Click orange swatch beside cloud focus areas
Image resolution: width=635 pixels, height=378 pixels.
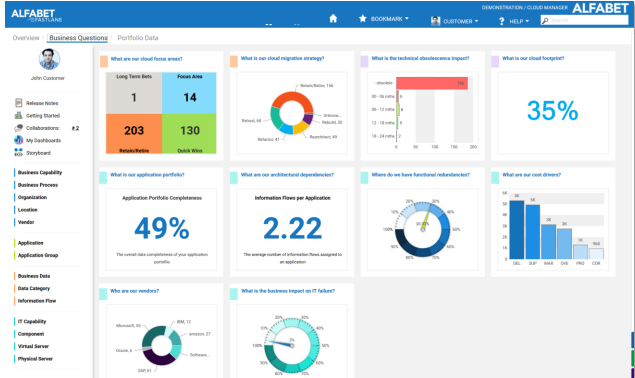coord(104,62)
